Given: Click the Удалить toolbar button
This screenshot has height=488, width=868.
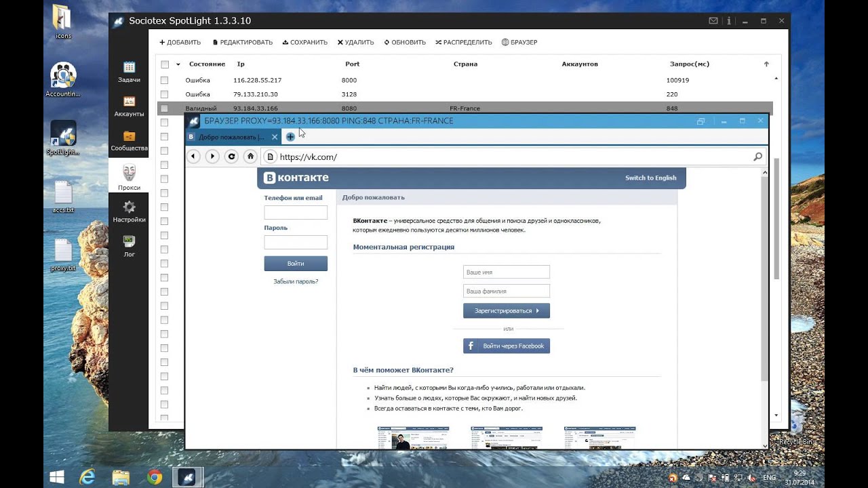Looking at the screenshot, I should click(x=355, y=42).
